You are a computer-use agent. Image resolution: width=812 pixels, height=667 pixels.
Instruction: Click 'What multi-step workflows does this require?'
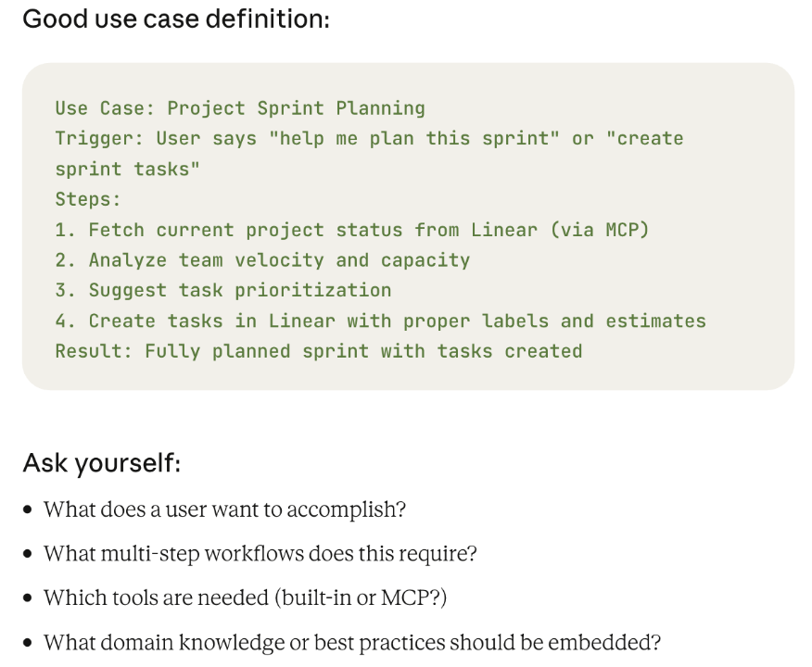point(260,554)
